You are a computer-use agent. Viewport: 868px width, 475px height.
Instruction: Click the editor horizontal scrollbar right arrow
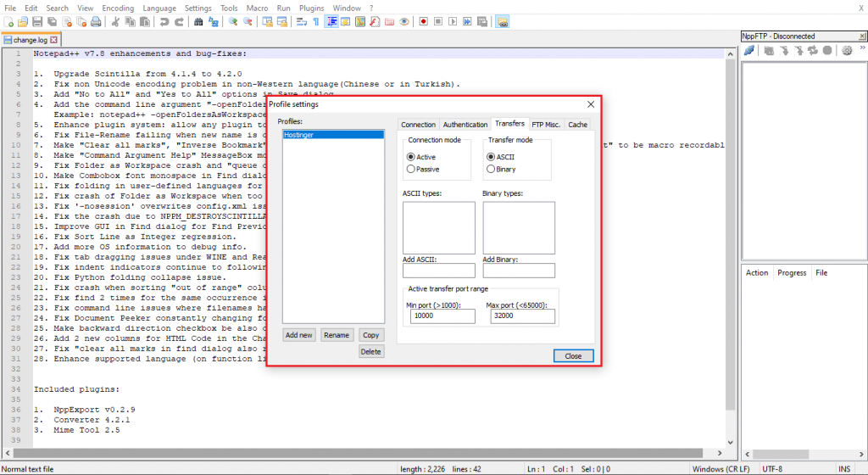[x=719, y=453]
